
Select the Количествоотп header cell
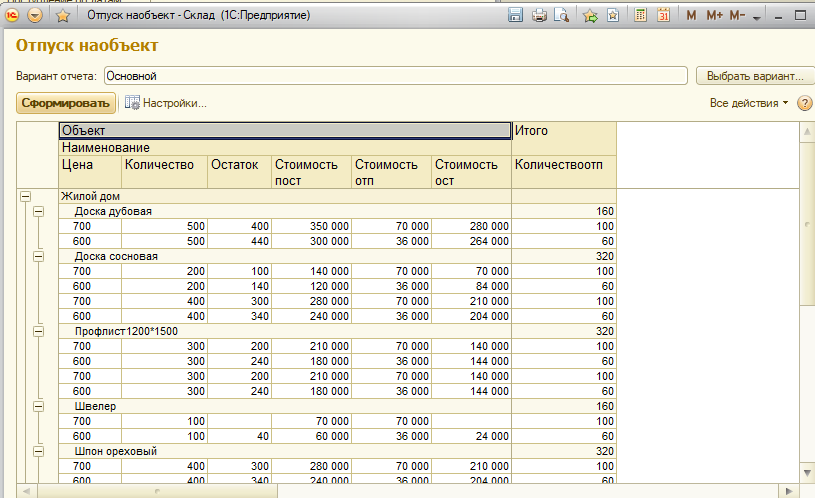pyautogui.click(x=564, y=172)
